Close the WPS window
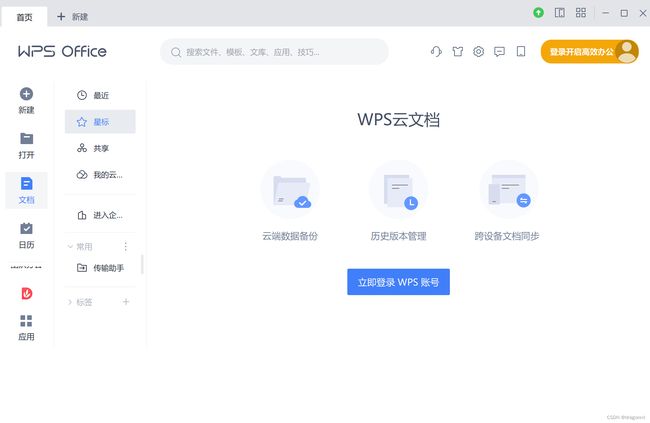The image size is (650, 423). click(643, 13)
